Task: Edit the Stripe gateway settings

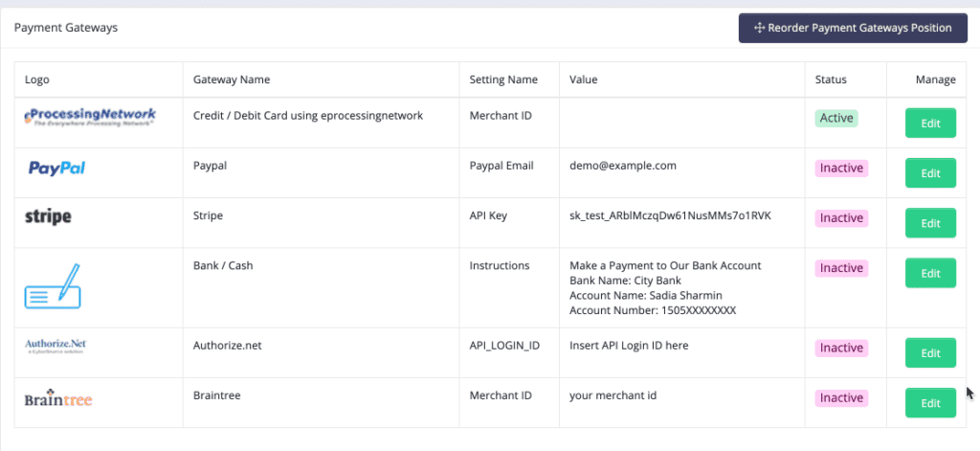Action: pos(930,222)
